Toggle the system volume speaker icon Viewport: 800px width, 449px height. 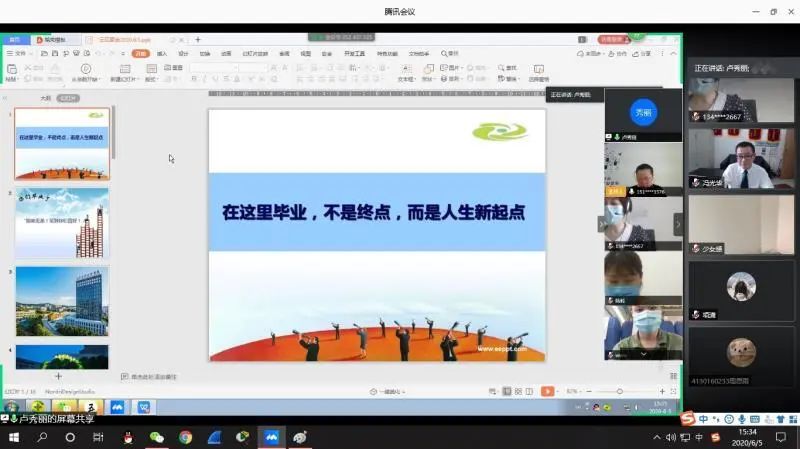point(670,437)
